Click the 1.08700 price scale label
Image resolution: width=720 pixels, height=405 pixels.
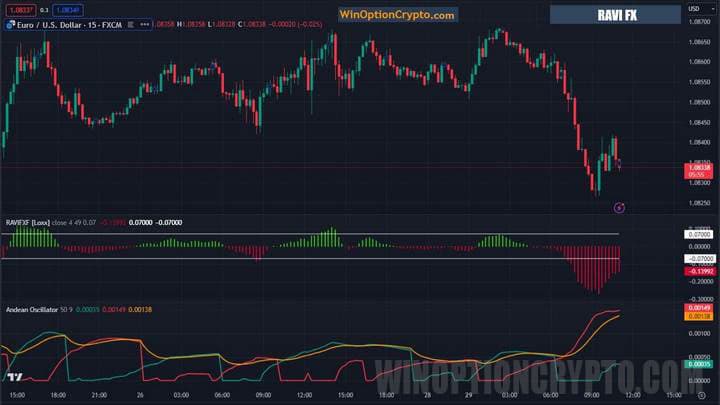point(699,22)
